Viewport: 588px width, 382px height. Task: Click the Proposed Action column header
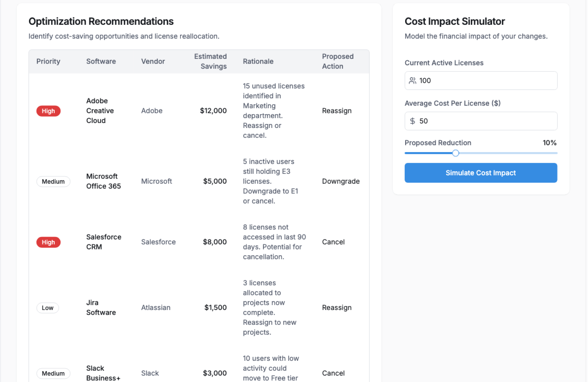click(x=337, y=61)
